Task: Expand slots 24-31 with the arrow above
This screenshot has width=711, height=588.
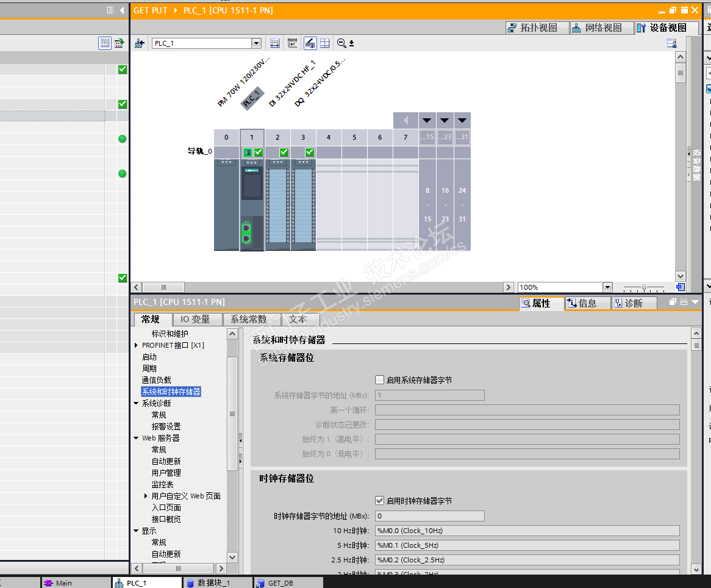Action: point(462,120)
